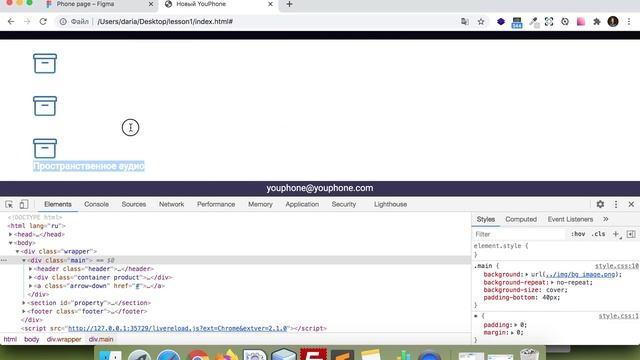Click the Styles Filter input field
The height and width of the screenshot is (360, 640).
[x=519, y=234]
